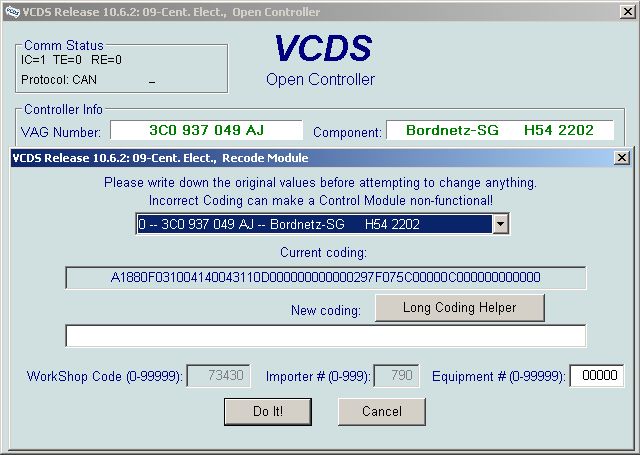Close the Recode Module dialog
This screenshot has height=455, width=640.
pos(622,158)
